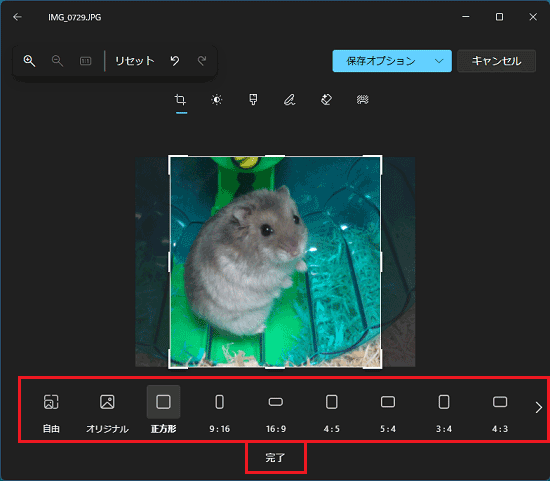Choose the 4:5 crop ratio
Viewport: 550px width, 481px height.
(332, 413)
